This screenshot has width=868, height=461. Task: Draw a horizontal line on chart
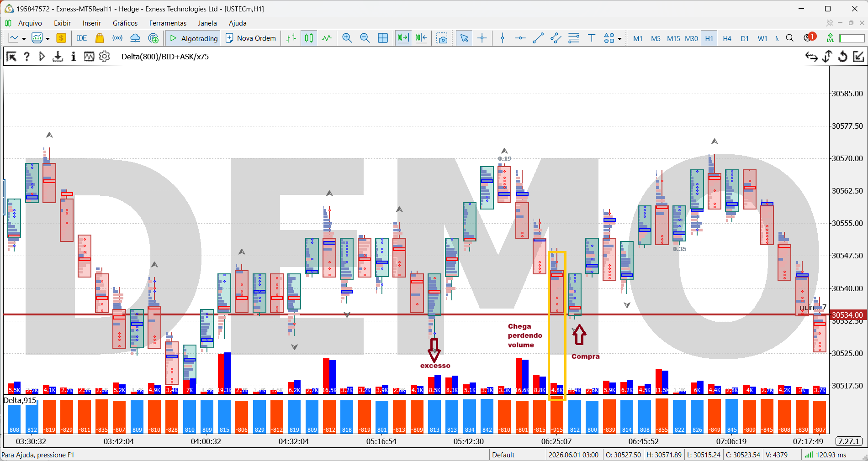pyautogui.click(x=520, y=38)
